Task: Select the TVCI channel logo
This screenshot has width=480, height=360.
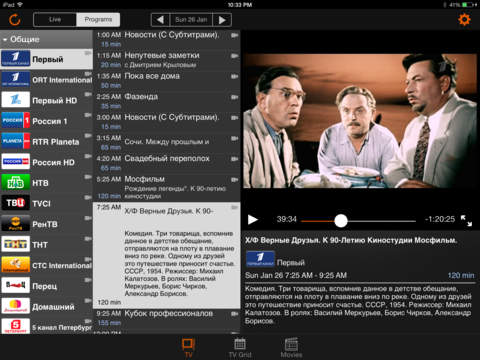Action: [16, 203]
